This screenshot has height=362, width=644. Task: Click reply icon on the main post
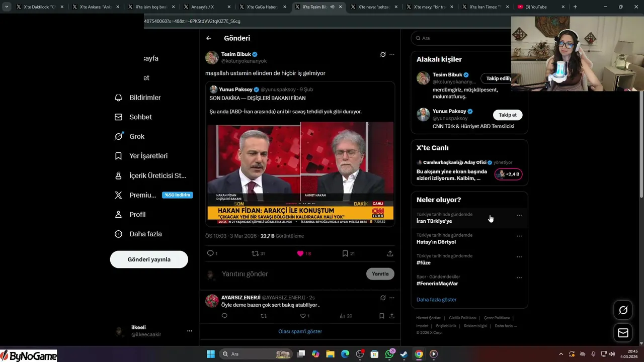pyautogui.click(x=210, y=253)
